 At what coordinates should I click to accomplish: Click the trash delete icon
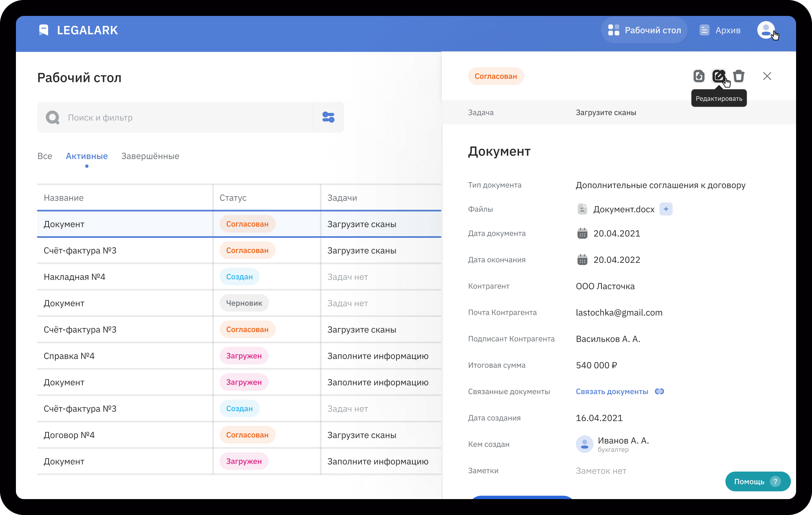[739, 76]
